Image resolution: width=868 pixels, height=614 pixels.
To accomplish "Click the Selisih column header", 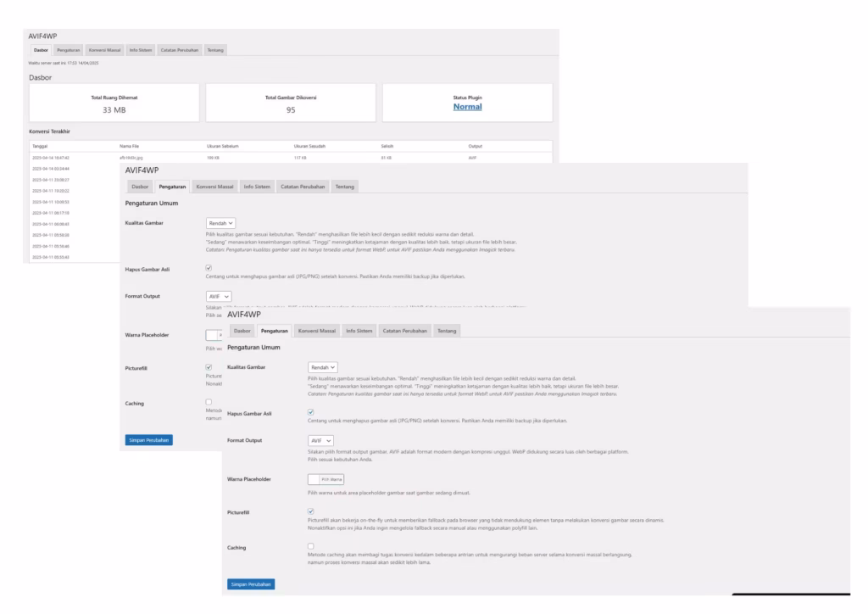I will 387,146.
